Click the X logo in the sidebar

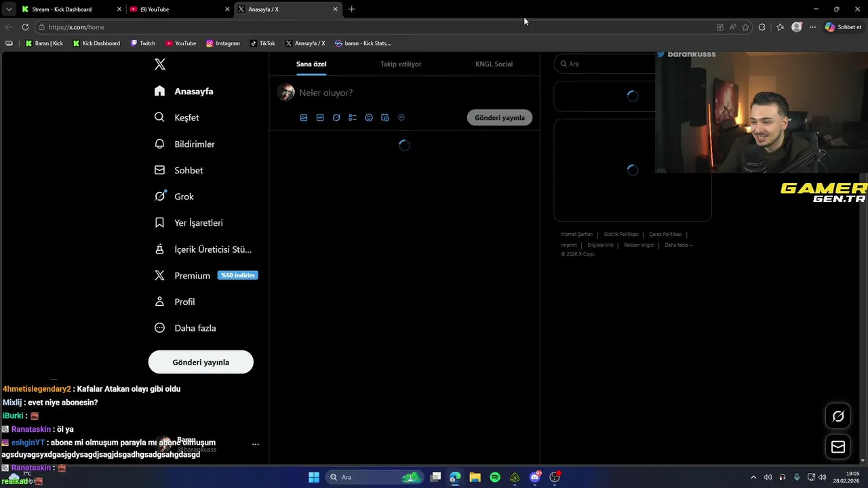point(160,64)
